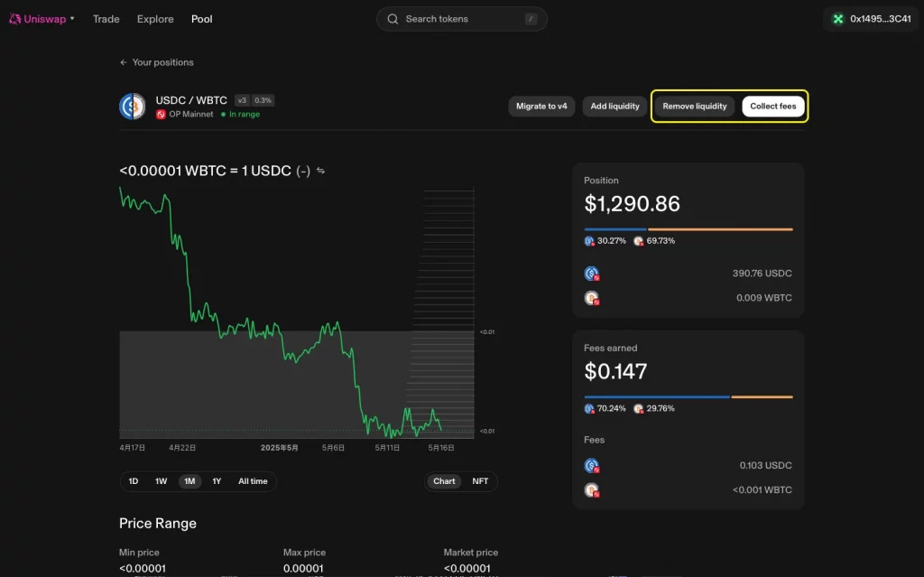Click the 390.76 USDC amount
This screenshot has height=577, width=924.
click(762, 274)
